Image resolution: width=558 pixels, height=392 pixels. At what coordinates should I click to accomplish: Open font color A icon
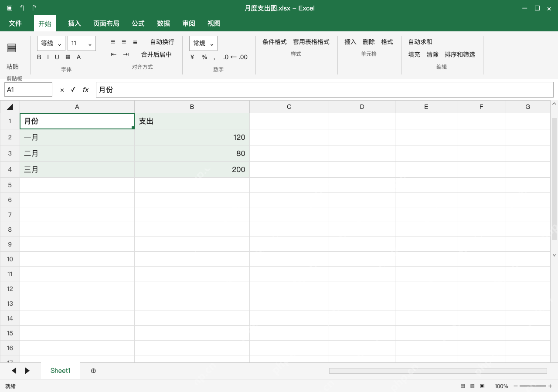(x=78, y=57)
